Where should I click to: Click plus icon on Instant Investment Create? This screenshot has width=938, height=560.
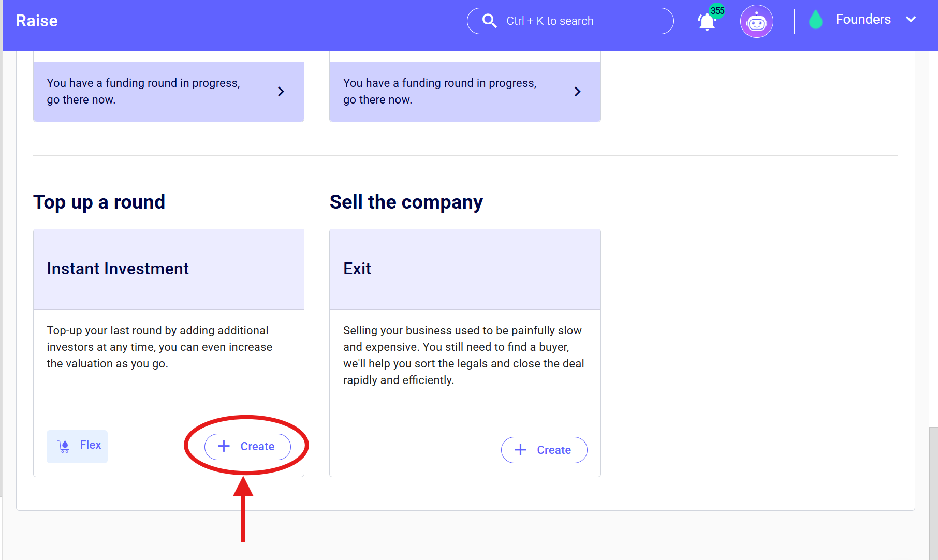point(224,446)
